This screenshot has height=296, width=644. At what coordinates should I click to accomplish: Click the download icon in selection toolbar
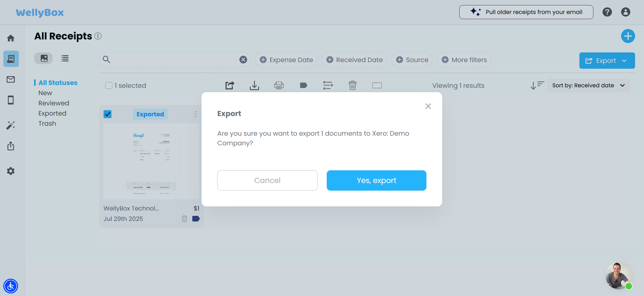(254, 85)
